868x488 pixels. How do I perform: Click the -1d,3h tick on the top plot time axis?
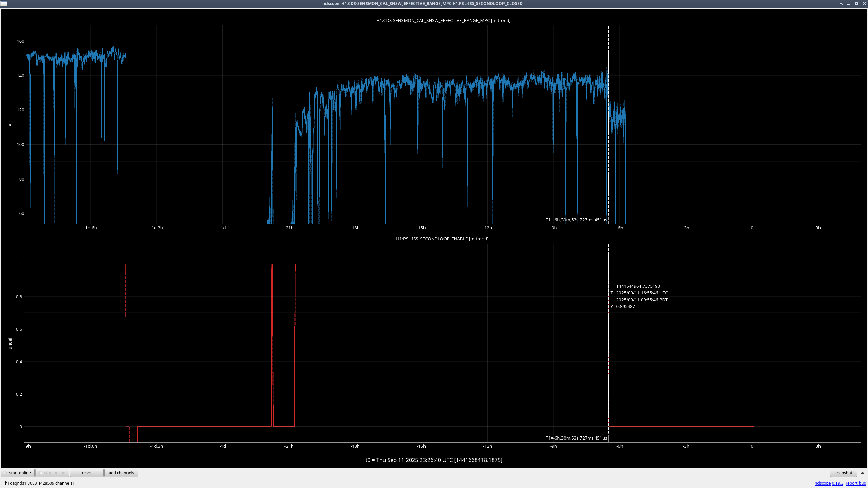[156, 228]
